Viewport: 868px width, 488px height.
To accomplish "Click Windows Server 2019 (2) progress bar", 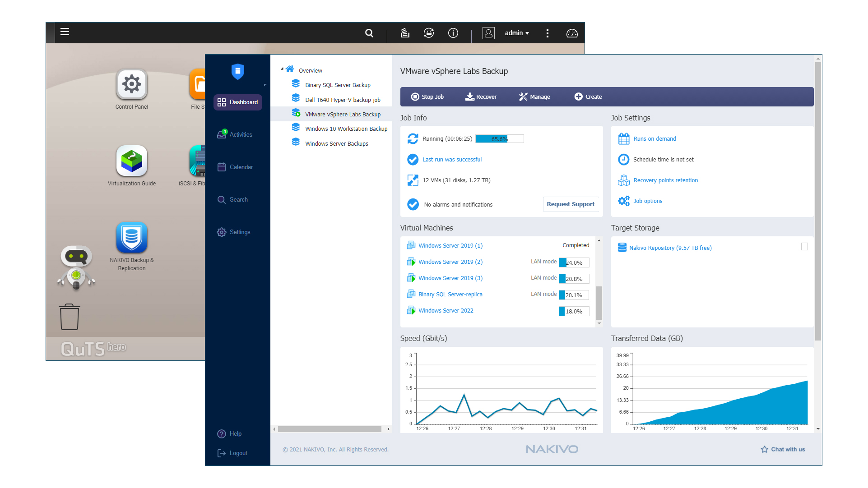I will click(x=574, y=262).
